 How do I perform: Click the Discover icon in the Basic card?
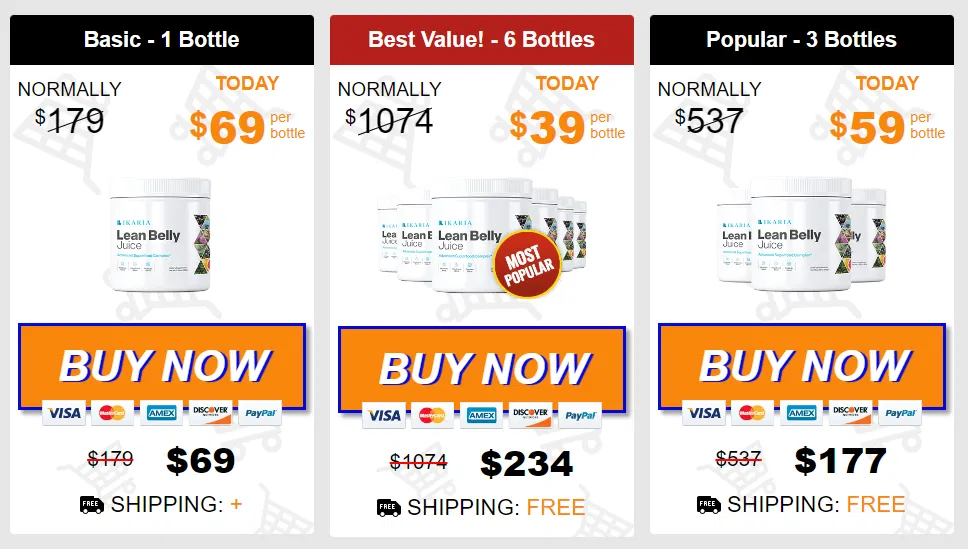pyautogui.click(x=211, y=413)
